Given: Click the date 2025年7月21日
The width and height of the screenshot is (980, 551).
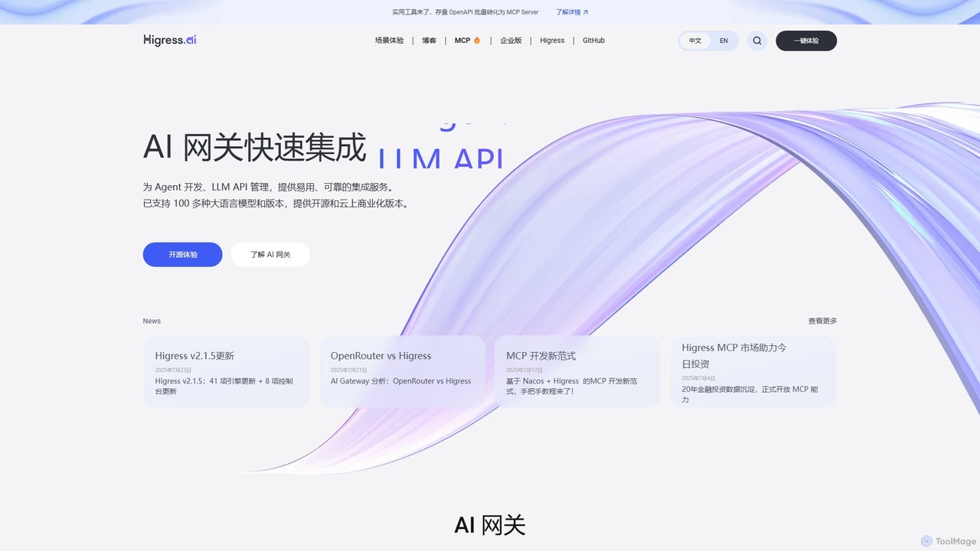Looking at the screenshot, I should (x=348, y=370).
